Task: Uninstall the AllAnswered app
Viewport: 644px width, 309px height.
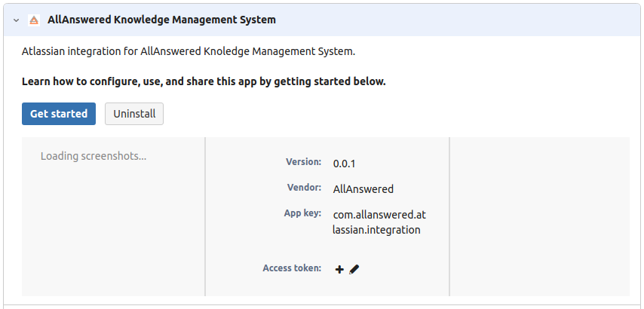Action: point(134,114)
